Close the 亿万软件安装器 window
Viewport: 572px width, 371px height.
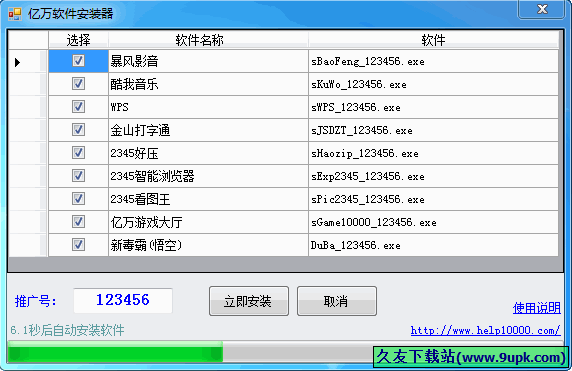point(542,9)
